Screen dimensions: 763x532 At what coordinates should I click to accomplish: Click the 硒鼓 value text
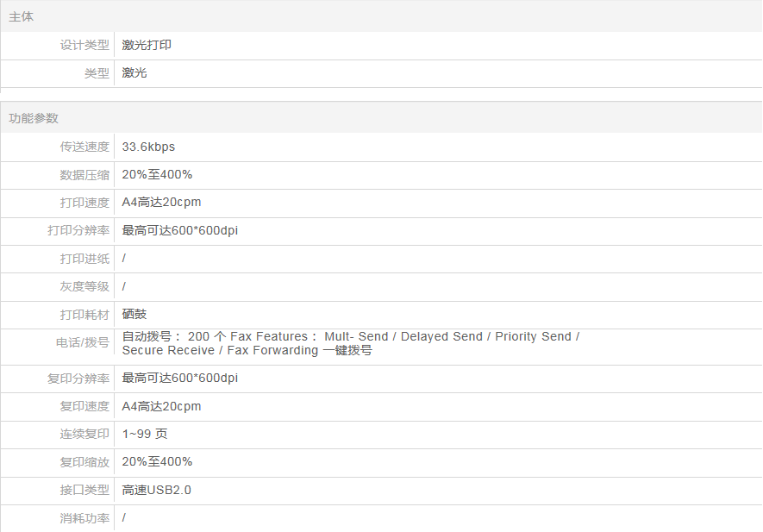[x=134, y=314]
